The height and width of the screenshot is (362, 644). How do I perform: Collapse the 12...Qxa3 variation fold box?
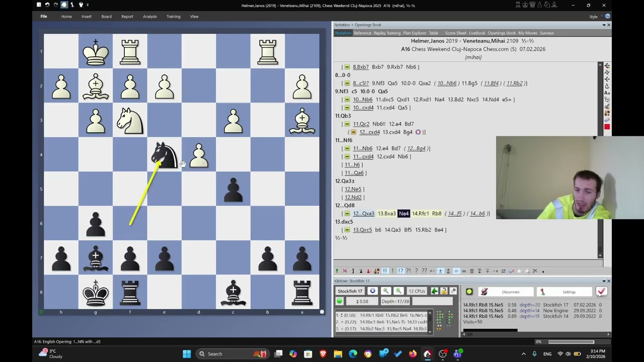pyautogui.click(x=347, y=214)
